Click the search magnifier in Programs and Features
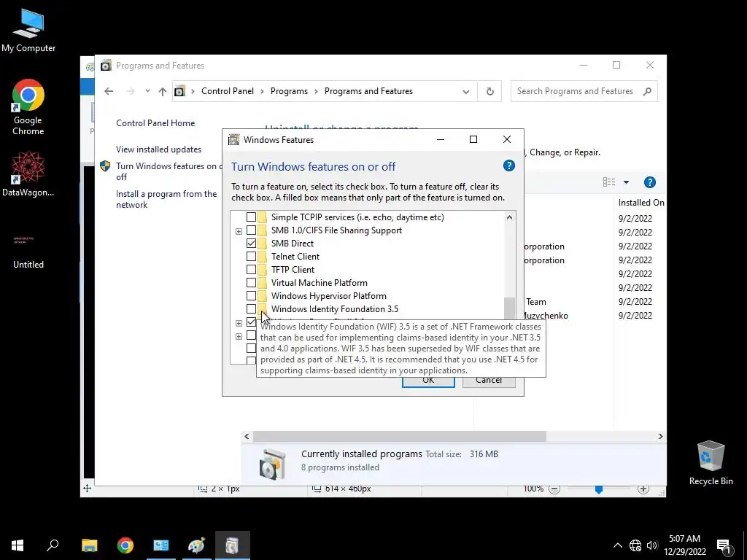 click(x=647, y=91)
